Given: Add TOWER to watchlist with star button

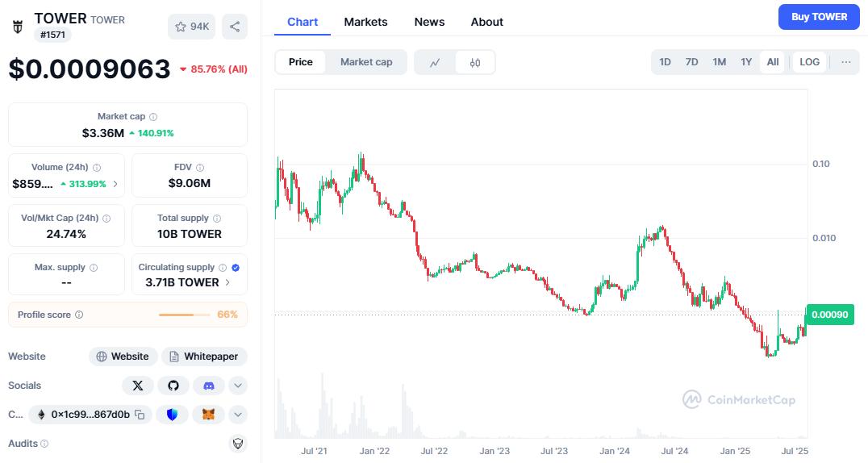Looking at the screenshot, I should (x=191, y=27).
